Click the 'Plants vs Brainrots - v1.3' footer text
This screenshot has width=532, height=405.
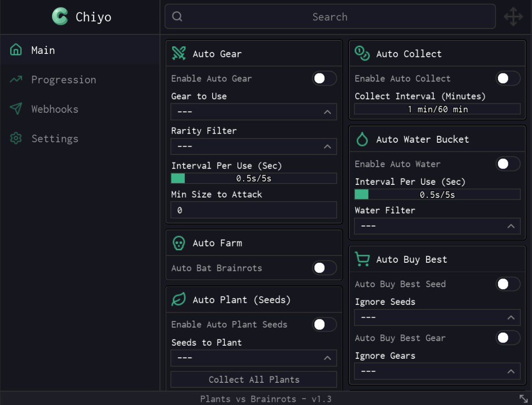[266, 399]
